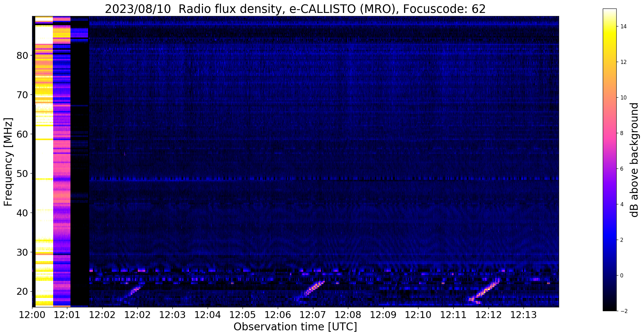Viewport: 644px width, 336px height.
Task: Click the 40 MHz y-axis tick label
Action: click(x=22, y=213)
